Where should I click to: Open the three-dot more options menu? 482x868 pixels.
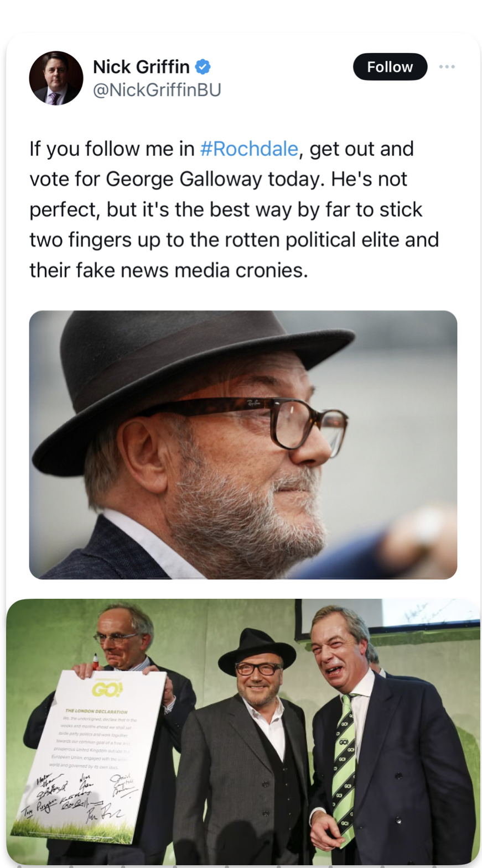tap(447, 66)
